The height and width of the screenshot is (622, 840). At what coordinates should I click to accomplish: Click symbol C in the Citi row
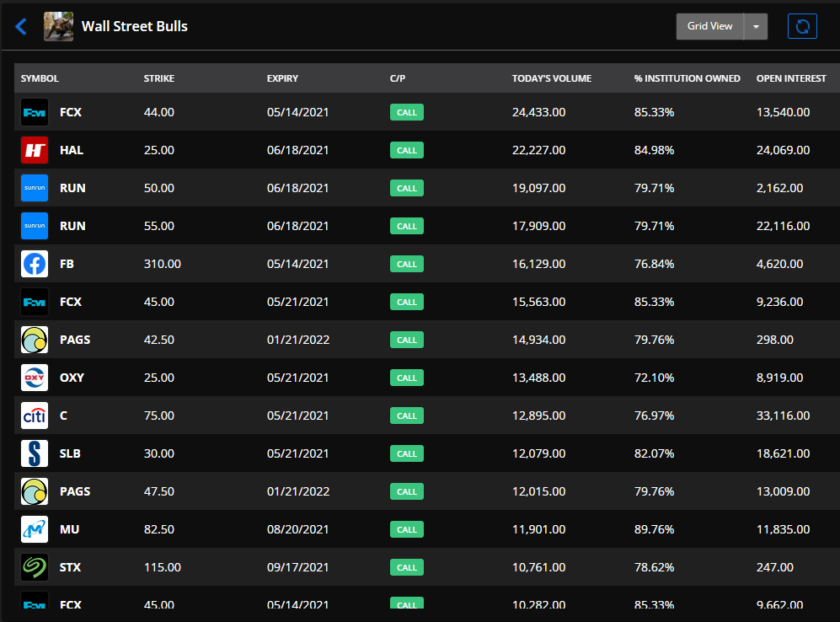(63, 416)
